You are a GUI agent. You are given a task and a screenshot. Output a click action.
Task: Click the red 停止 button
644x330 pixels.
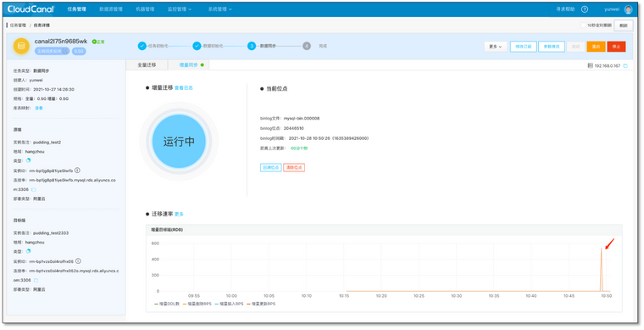[x=617, y=47]
